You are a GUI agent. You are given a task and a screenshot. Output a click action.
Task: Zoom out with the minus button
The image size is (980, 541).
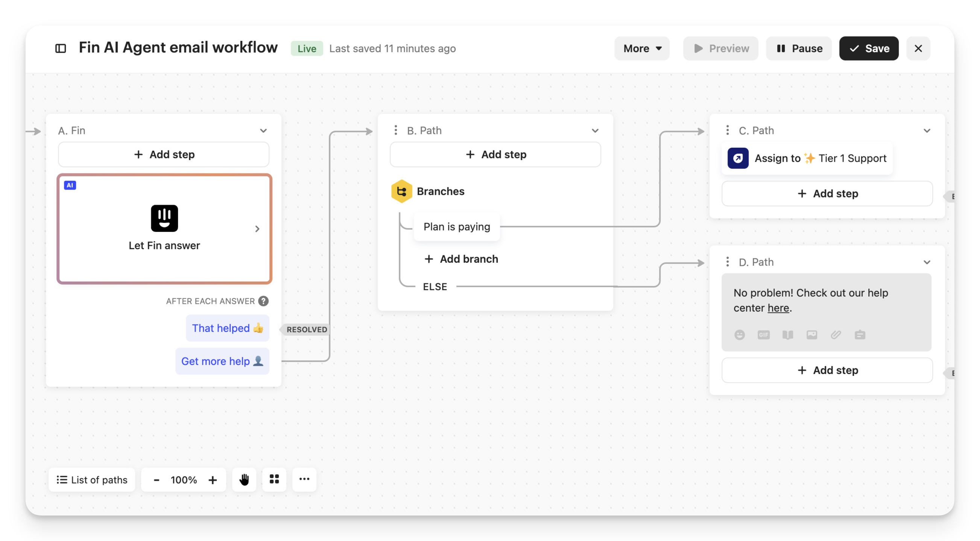click(156, 480)
